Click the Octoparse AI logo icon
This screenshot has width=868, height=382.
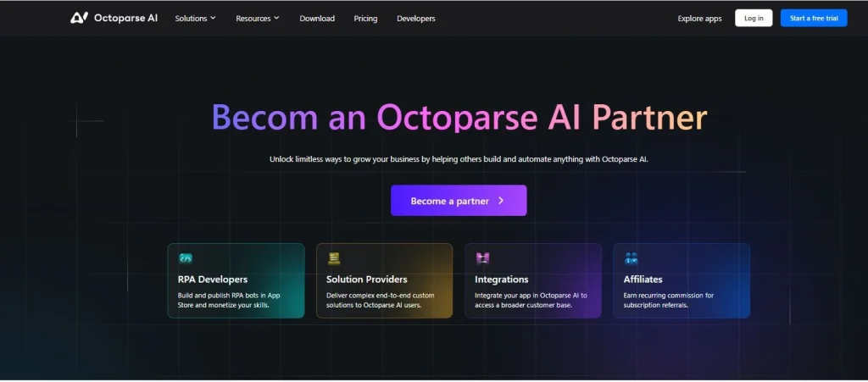79,18
